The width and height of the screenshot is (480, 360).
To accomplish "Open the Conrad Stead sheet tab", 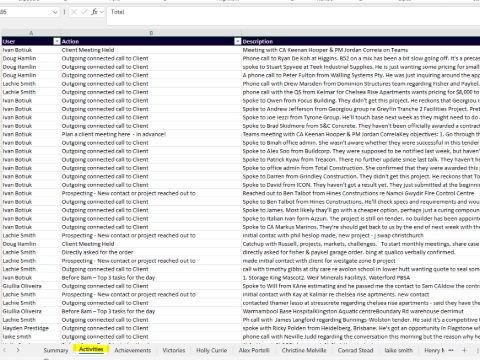I will pyautogui.click(x=355, y=350).
